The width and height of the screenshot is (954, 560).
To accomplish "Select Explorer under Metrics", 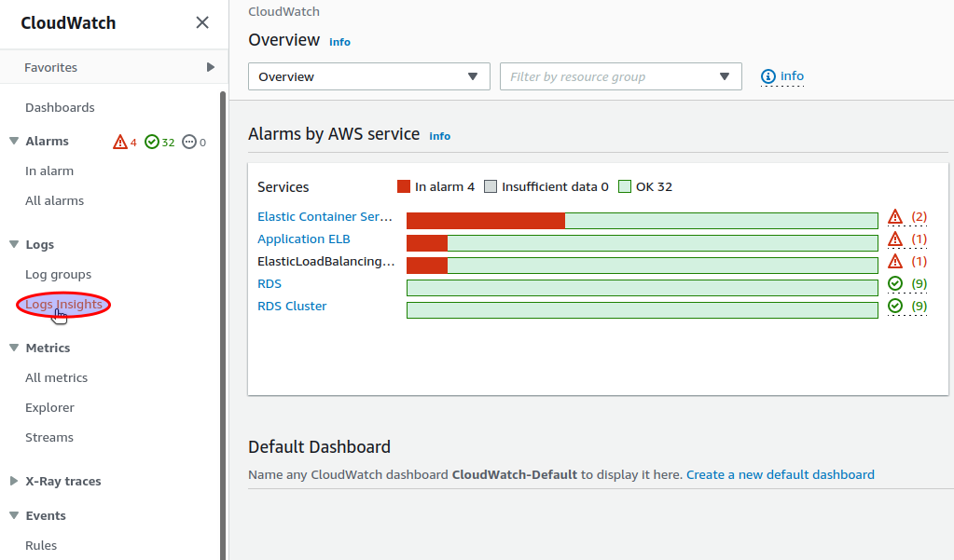I will [49, 407].
